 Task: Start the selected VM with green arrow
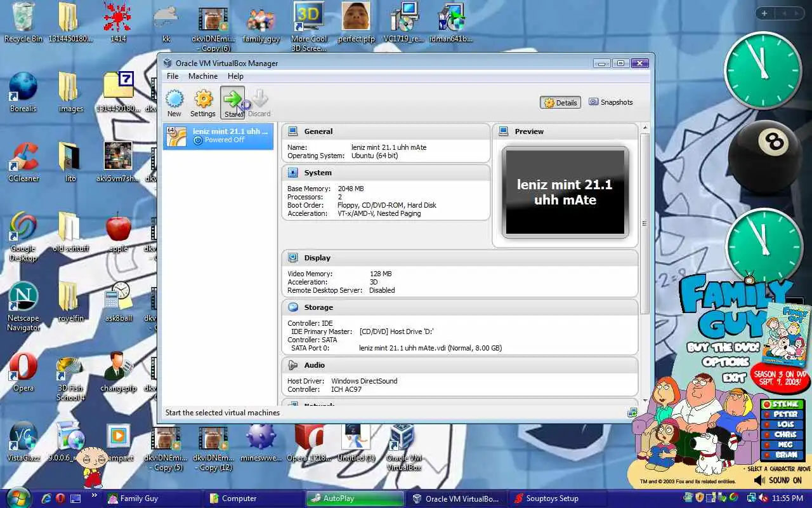click(233, 103)
